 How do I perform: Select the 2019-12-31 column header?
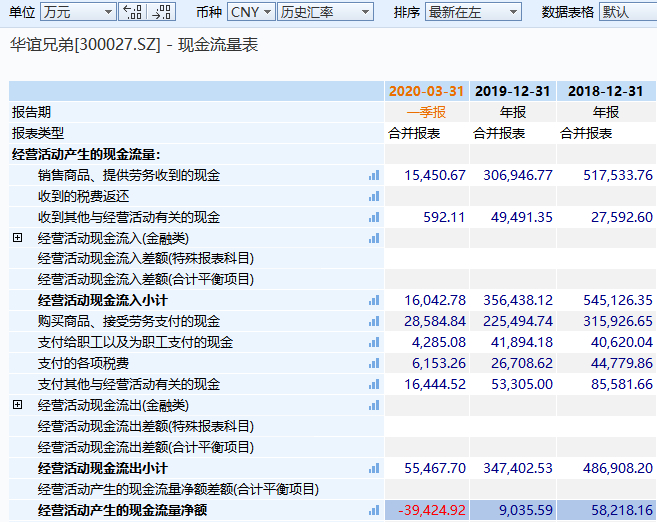click(x=512, y=91)
